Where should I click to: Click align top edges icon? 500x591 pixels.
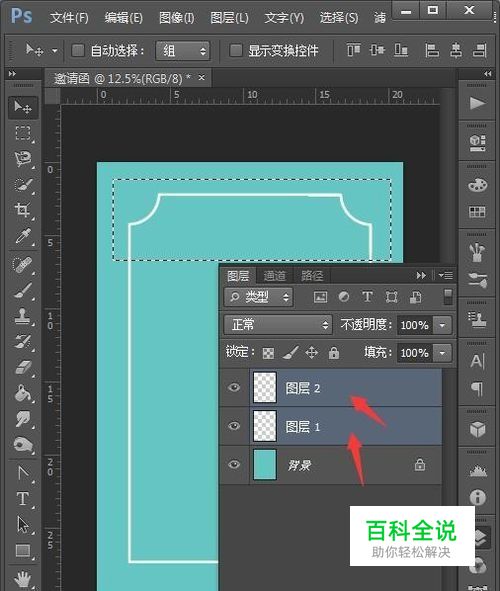(353, 50)
